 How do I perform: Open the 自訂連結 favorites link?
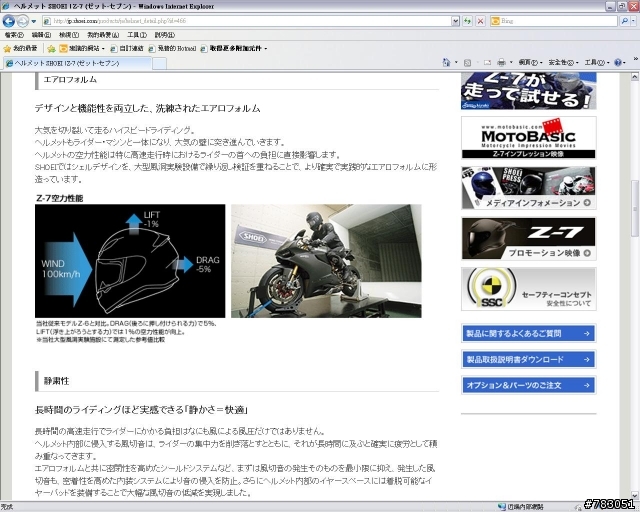127,49
